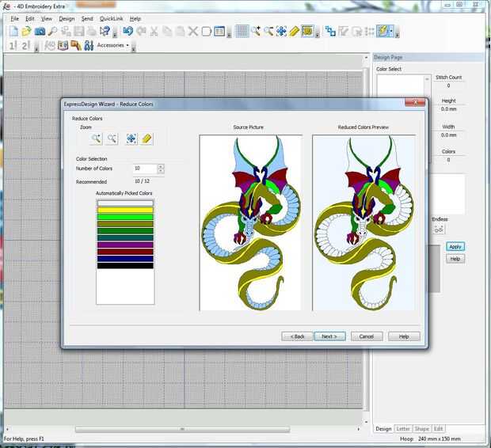Click the Reduced Colors Preview image
This screenshot has height=448, width=491.
363,222
